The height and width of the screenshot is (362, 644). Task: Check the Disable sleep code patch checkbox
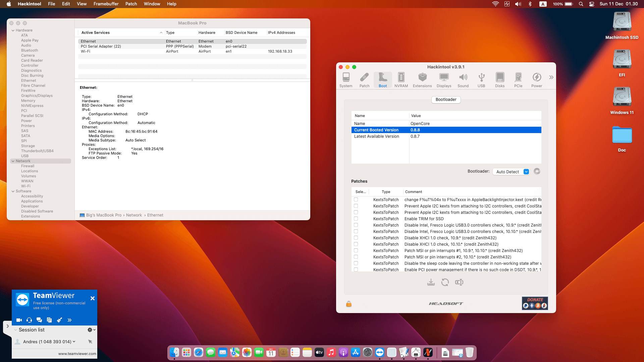(356, 263)
